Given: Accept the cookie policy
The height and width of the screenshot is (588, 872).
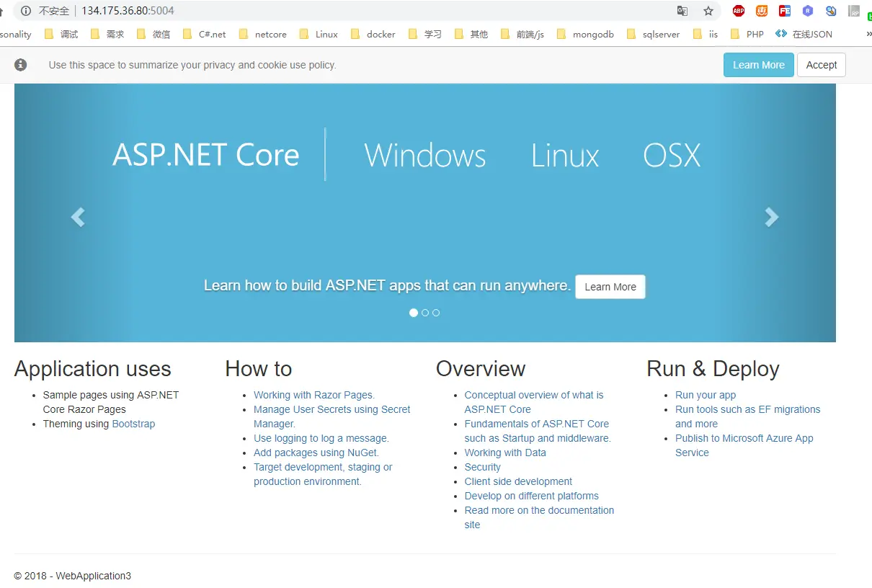Looking at the screenshot, I should [x=822, y=65].
